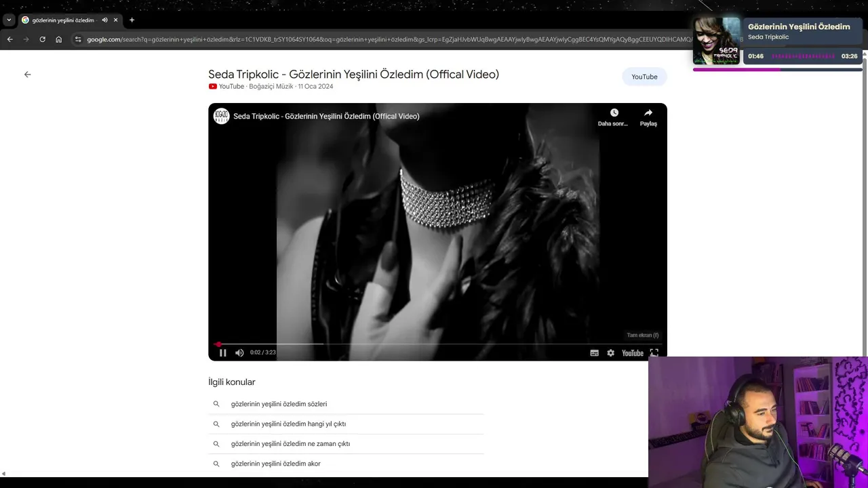Open the YouTube logo link in player

point(633,353)
